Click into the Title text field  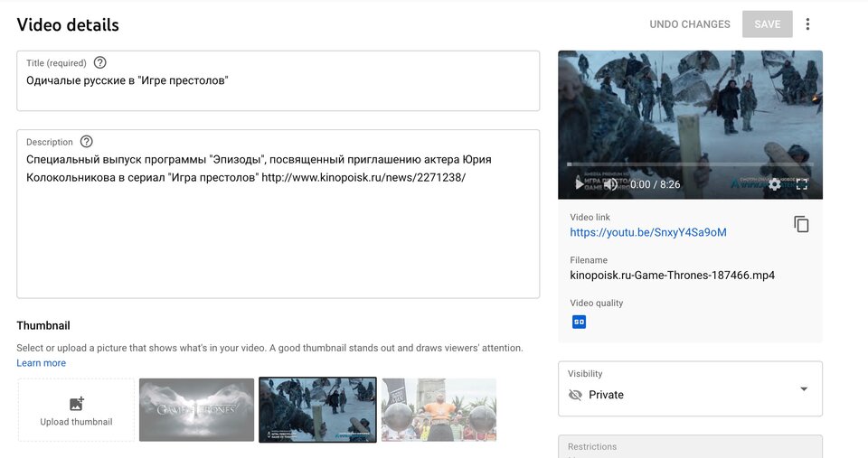278,80
